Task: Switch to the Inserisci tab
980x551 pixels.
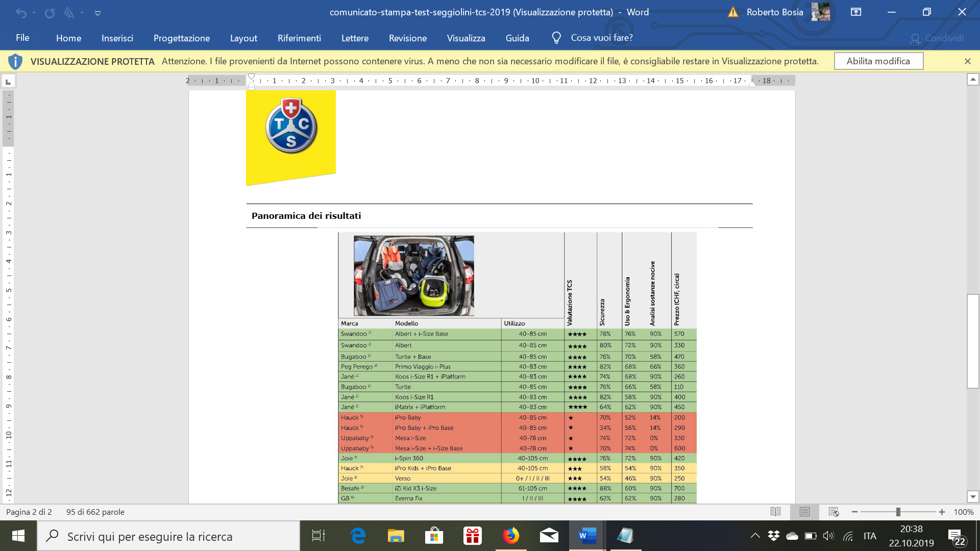Action: coord(117,38)
